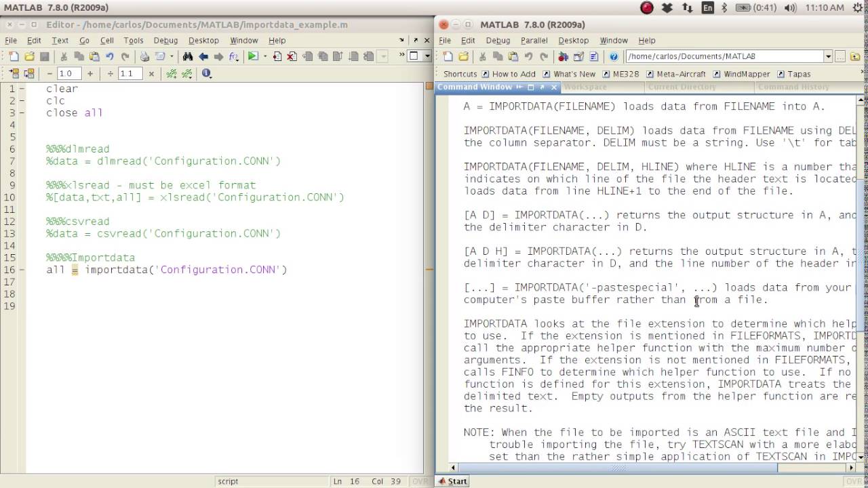The height and width of the screenshot is (488, 868).
Task: Open Find with the binoculars icon
Action: click(188, 56)
